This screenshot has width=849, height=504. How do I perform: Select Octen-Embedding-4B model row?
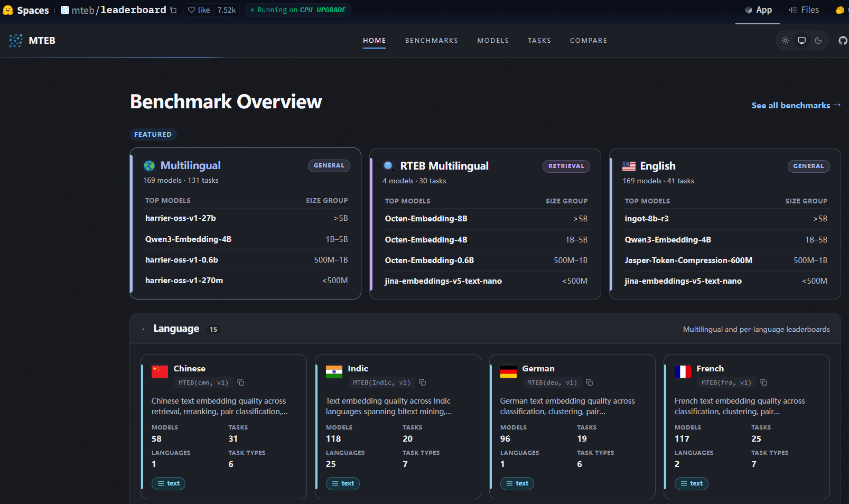pyautogui.click(x=486, y=240)
